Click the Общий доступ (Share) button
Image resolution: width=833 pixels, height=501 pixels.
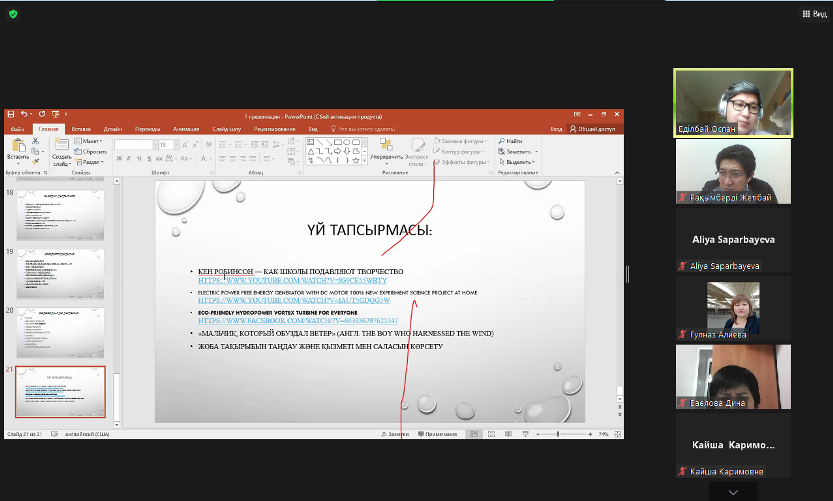(x=597, y=129)
